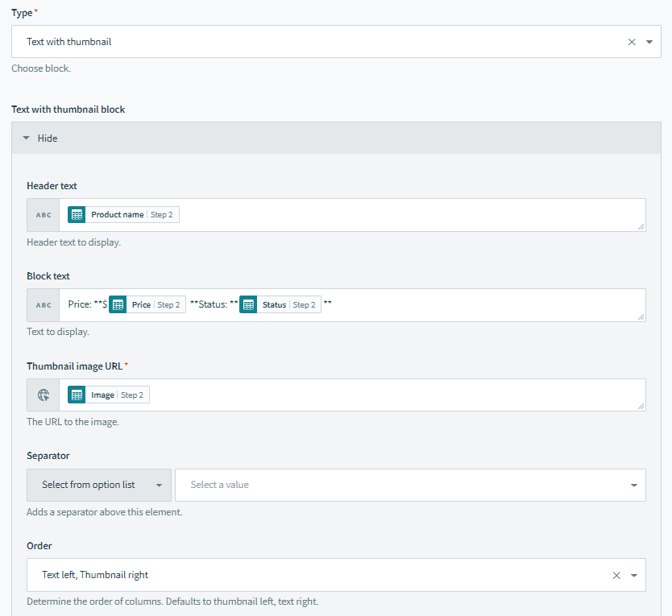
Task: Expand the Order dropdown arrow
Action: (634, 576)
